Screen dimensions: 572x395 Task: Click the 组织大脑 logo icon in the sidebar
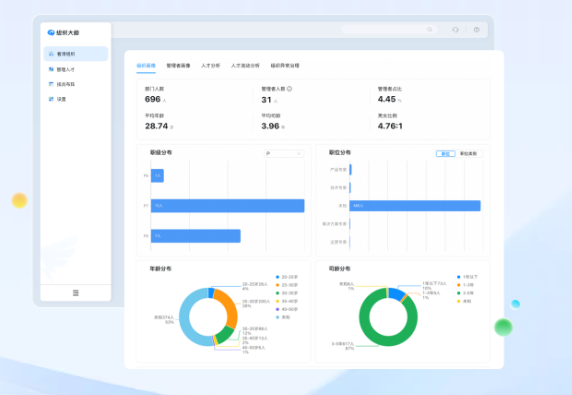click(x=51, y=32)
